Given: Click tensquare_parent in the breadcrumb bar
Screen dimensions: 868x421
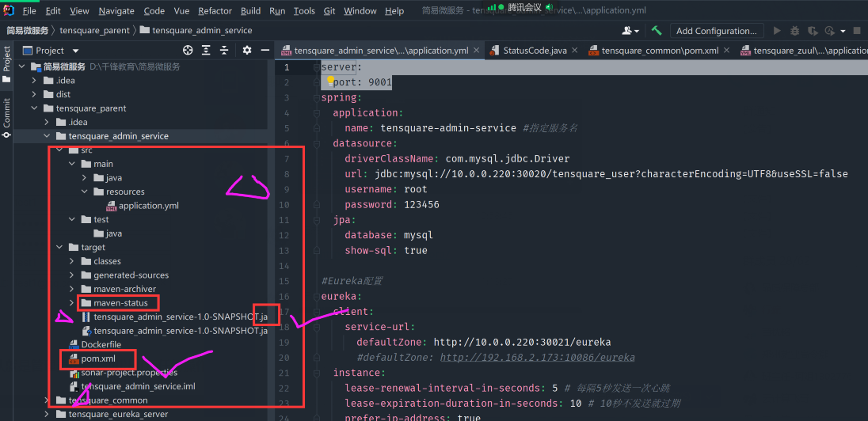Looking at the screenshot, I should [94, 30].
